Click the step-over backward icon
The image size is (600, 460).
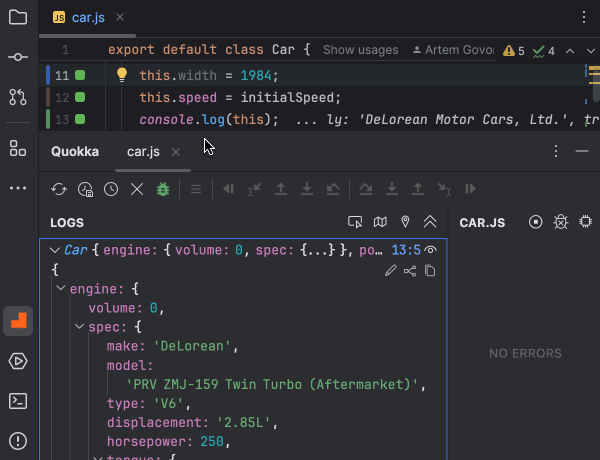coord(333,189)
